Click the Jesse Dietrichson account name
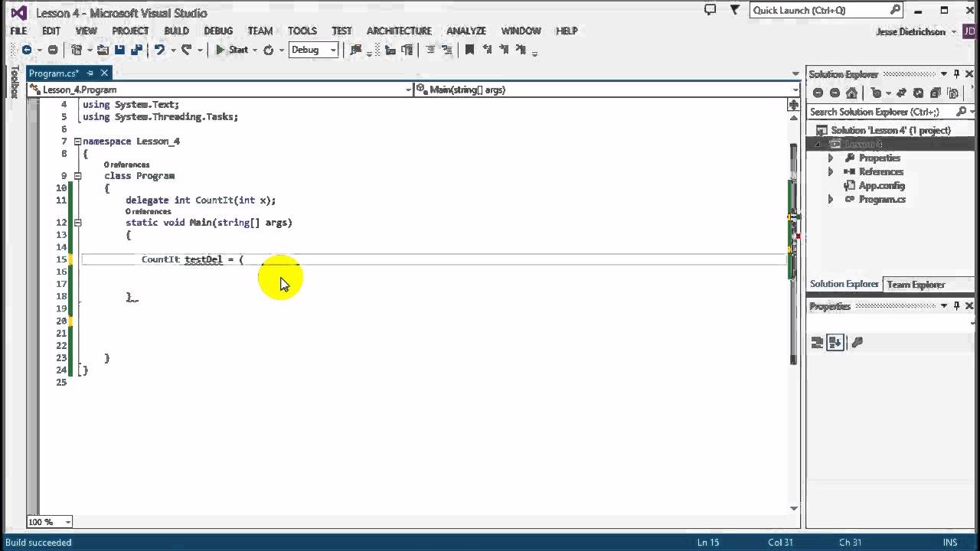The height and width of the screenshot is (551, 980). (x=910, y=31)
